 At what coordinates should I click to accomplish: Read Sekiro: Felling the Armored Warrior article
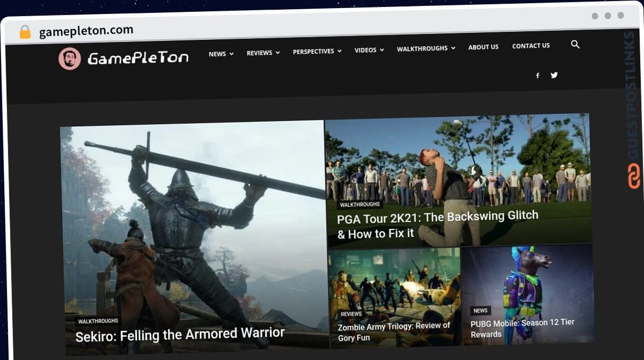(x=180, y=335)
